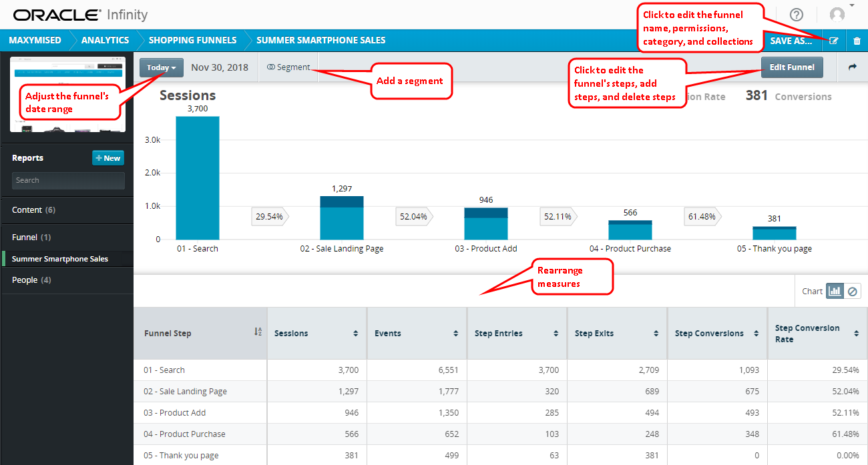The height and width of the screenshot is (465, 868).
Task: Sort by Step Conversions column arrows
Action: click(756, 334)
